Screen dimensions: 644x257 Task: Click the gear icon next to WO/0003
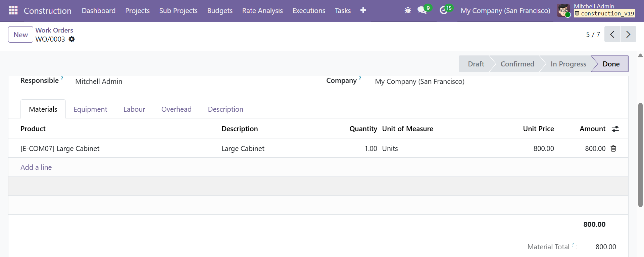click(71, 39)
